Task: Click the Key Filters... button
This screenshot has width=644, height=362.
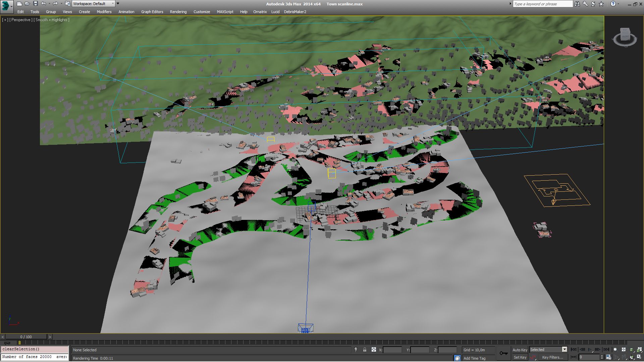Action: point(552,357)
